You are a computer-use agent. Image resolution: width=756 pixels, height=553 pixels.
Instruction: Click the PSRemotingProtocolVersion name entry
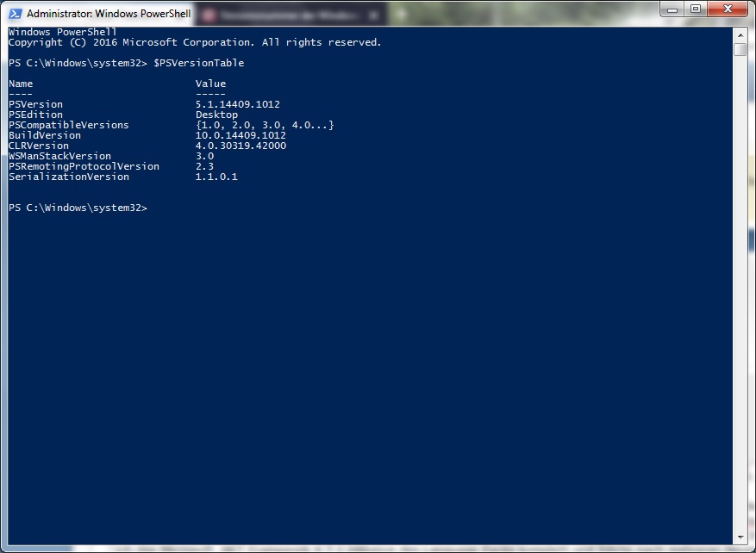pos(84,166)
